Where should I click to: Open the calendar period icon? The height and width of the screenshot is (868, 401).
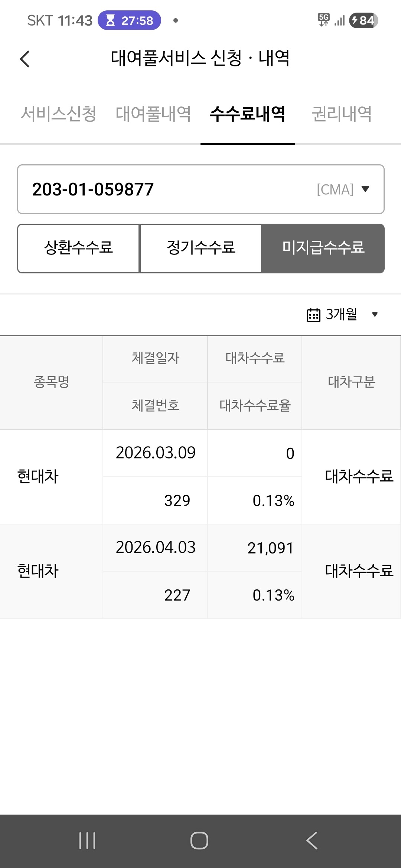point(313,315)
